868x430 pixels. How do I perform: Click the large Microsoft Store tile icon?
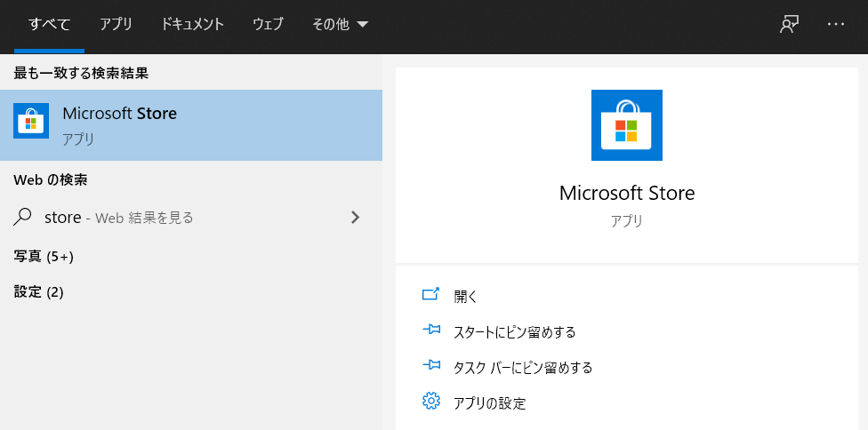pos(627,125)
